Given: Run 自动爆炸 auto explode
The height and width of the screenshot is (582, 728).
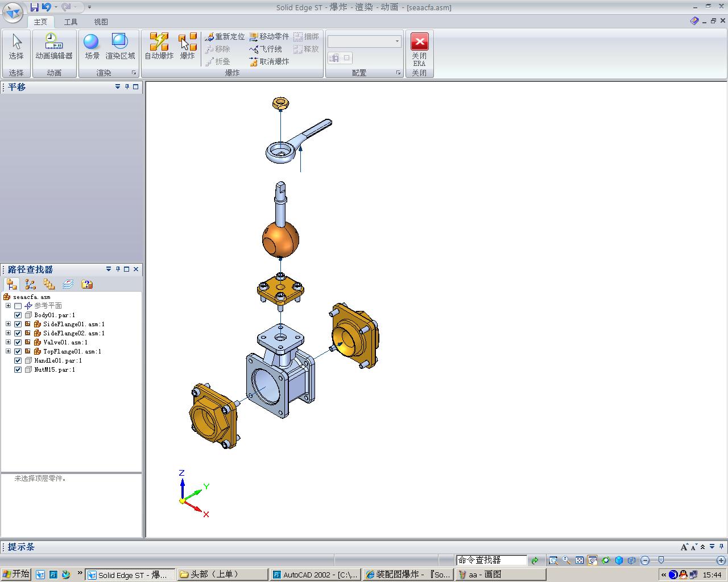Looking at the screenshot, I should (159, 48).
